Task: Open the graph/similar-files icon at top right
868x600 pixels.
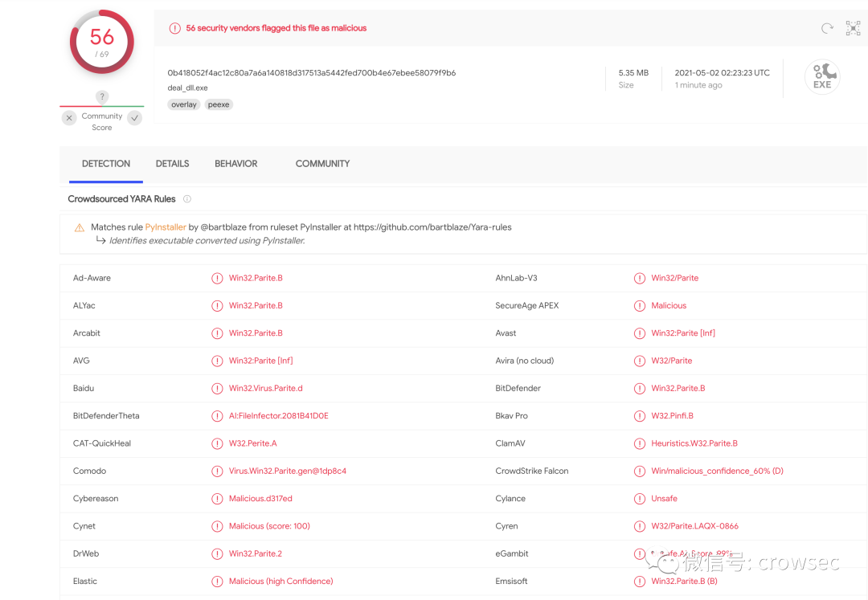Action: (853, 28)
